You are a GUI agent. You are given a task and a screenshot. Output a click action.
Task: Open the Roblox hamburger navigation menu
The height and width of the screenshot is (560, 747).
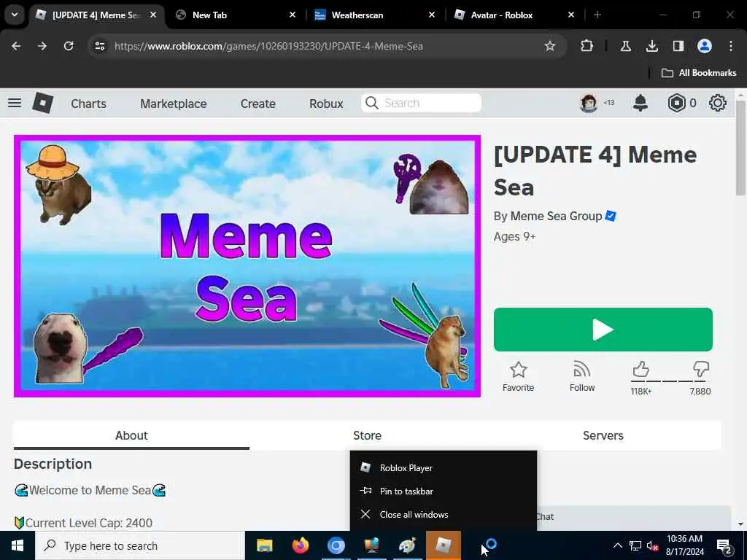point(15,103)
